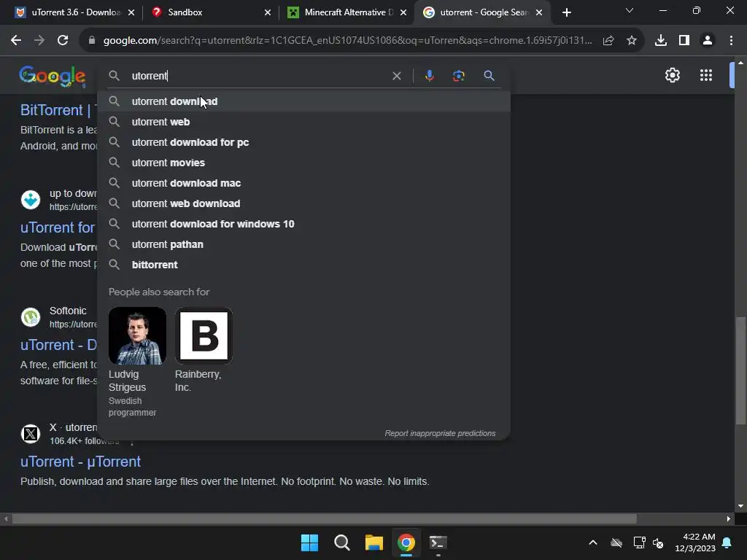Go back to the previous page
This screenshot has height=560, width=747.
pos(16,41)
